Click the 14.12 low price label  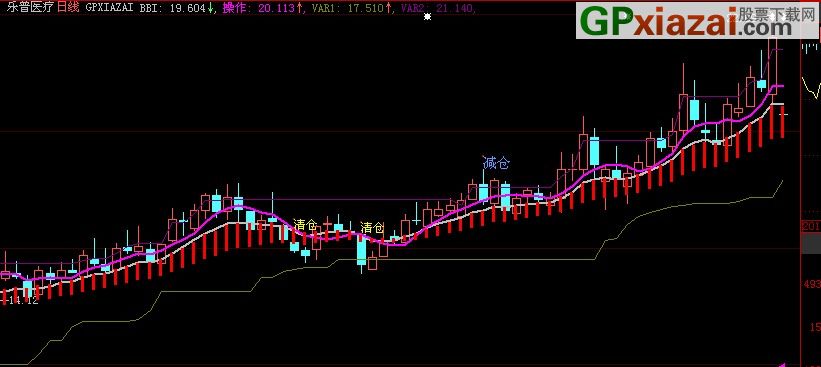(20, 301)
